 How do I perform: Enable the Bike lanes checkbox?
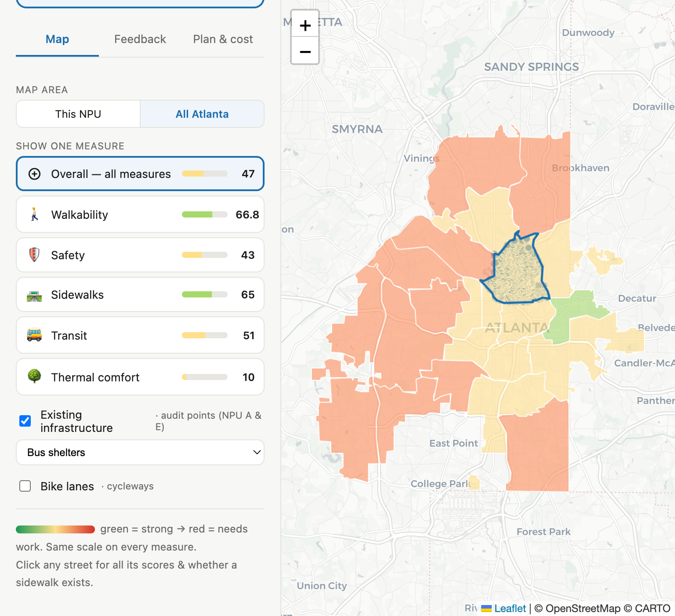25,486
